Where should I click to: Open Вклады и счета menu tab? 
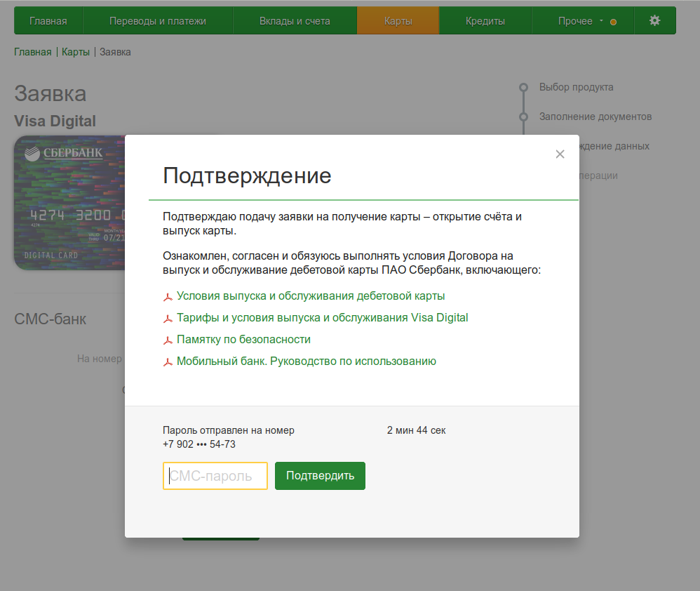[295, 20]
